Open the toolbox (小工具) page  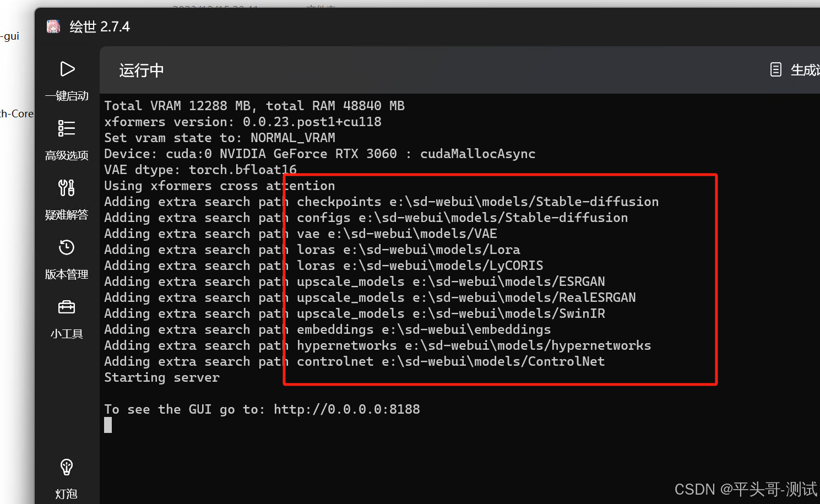(x=67, y=318)
